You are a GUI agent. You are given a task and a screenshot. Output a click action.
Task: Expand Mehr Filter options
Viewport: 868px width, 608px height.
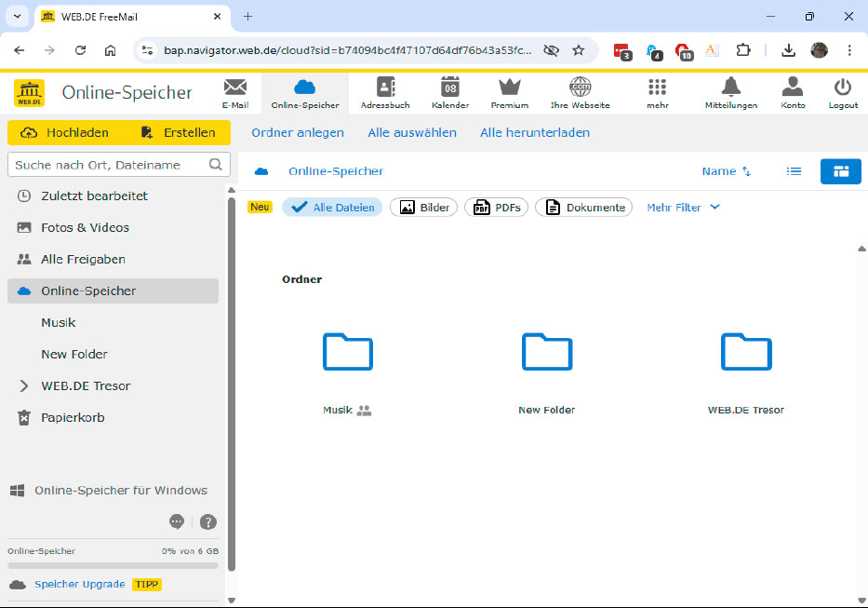click(683, 207)
